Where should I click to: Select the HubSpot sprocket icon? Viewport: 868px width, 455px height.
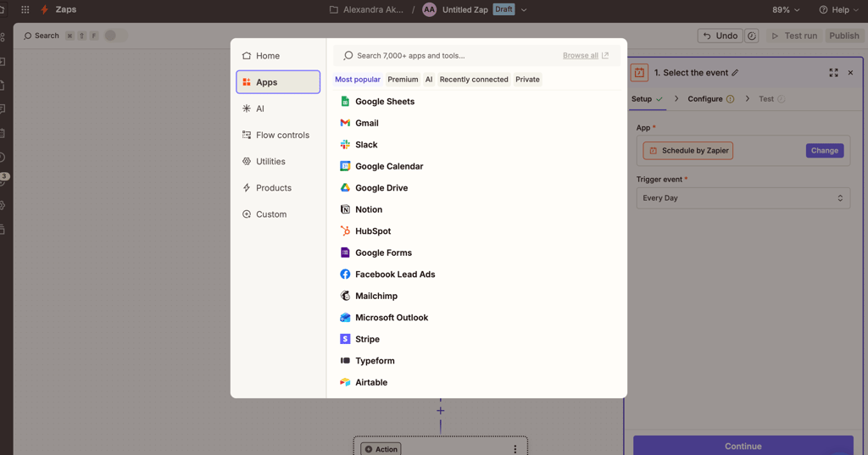tap(345, 230)
